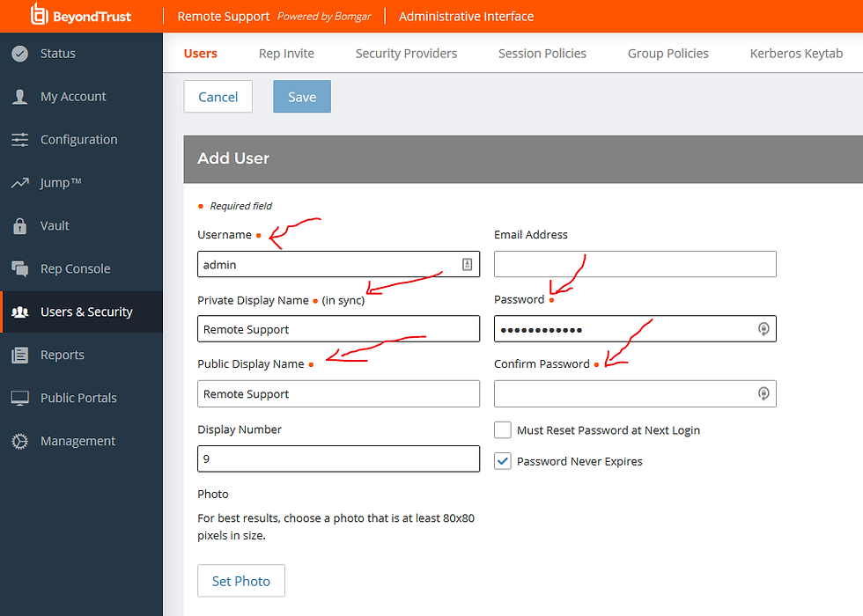
Task: Open Rep Console from sidebar
Action: [x=81, y=268]
